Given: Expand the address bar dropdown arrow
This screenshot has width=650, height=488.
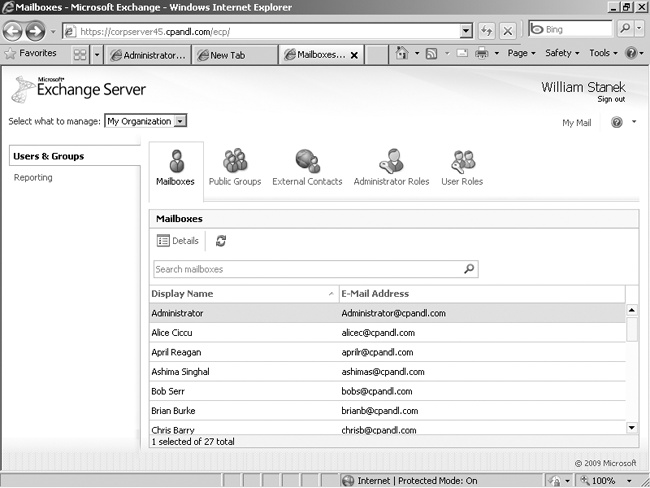Looking at the screenshot, I should 466,31.
